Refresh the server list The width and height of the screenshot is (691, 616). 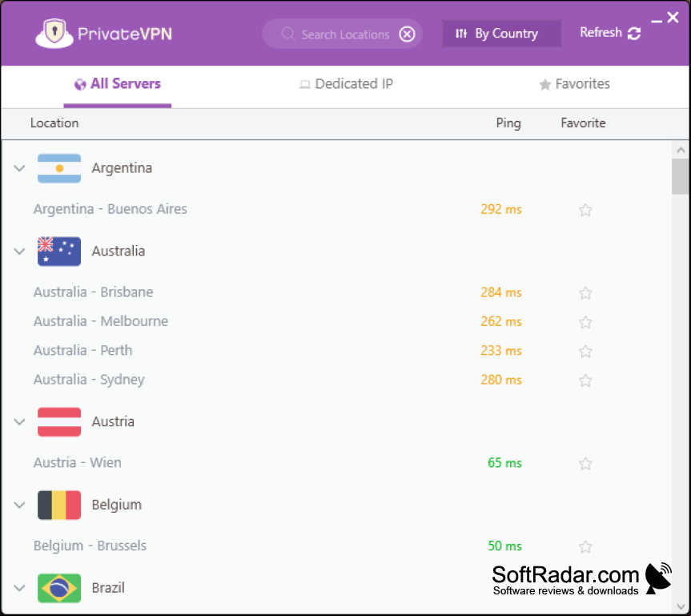pyautogui.click(x=610, y=33)
